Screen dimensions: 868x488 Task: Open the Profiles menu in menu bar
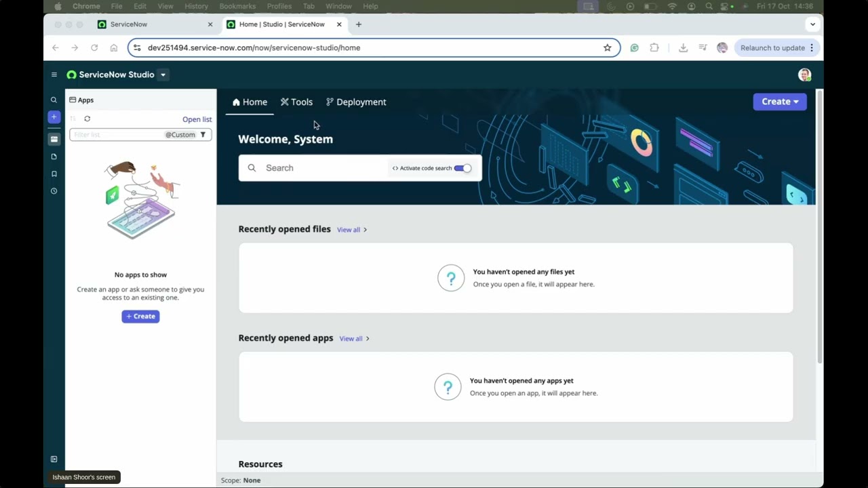tap(279, 6)
